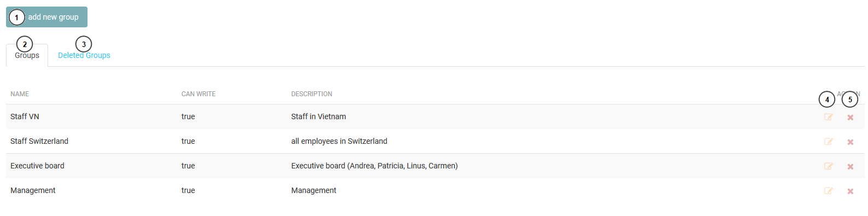Edit the Staff VN group
Image resolution: width=868 pixels, height=216 pixels.
[829, 117]
